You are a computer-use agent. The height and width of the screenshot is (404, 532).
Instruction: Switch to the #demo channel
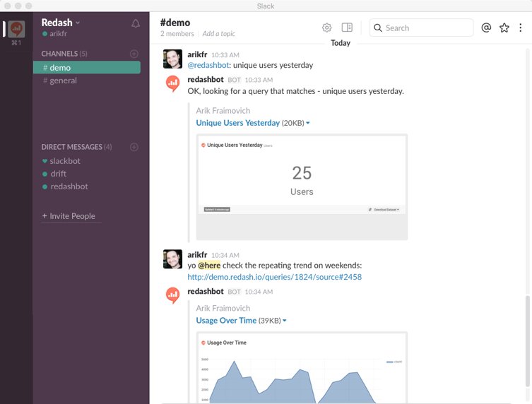click(x=86, y=68)
